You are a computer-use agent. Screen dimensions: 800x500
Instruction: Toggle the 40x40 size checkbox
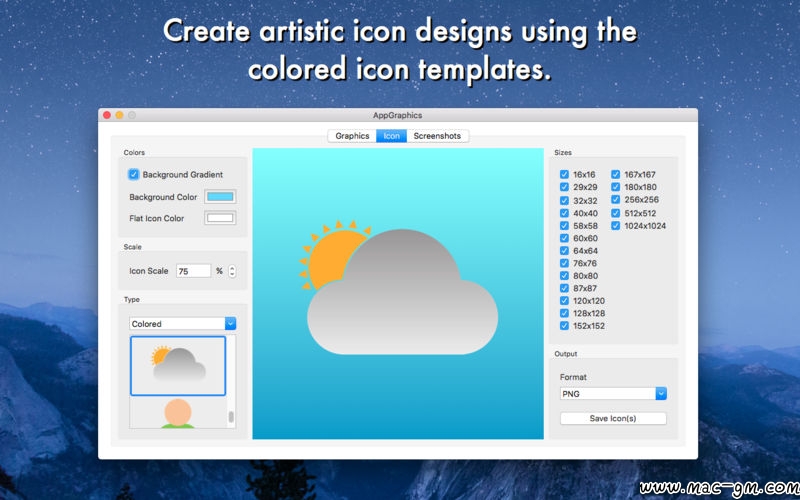[x=564, y=213]
